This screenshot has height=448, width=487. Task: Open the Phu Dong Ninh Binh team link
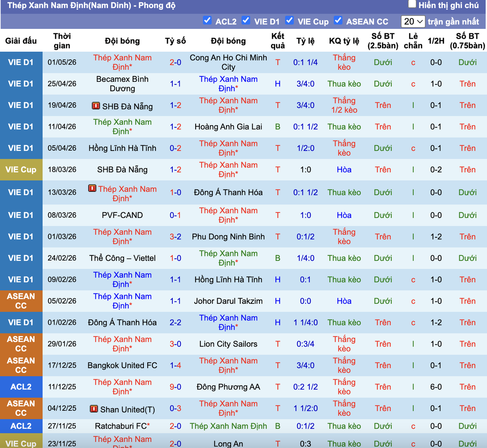[x=228, y=237]
